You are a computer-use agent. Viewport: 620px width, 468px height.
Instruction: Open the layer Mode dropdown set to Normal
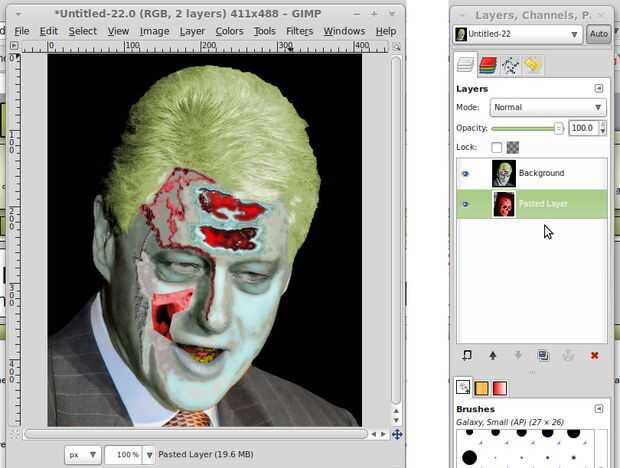click(x=548, y=107)
